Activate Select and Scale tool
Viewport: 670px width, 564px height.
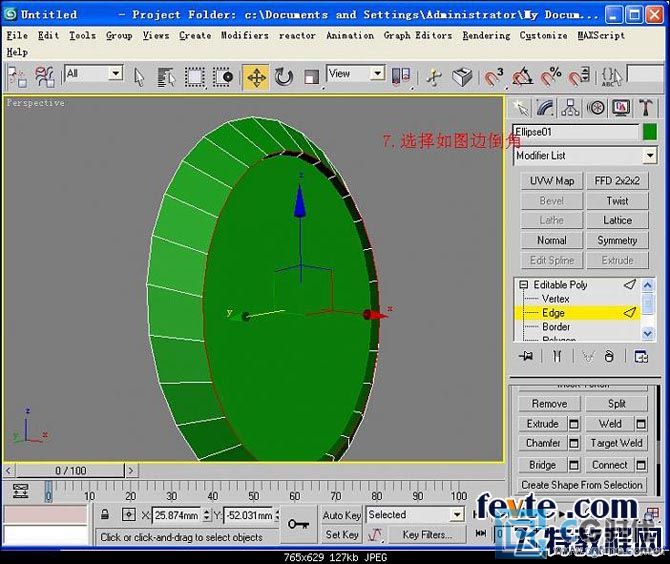coord(311,77)
